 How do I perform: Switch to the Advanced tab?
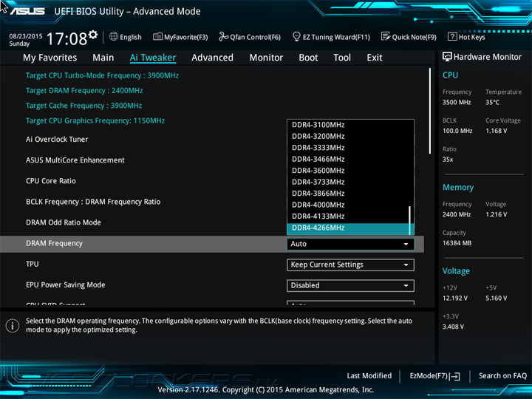pyautogui.click(x=212, y=58)
